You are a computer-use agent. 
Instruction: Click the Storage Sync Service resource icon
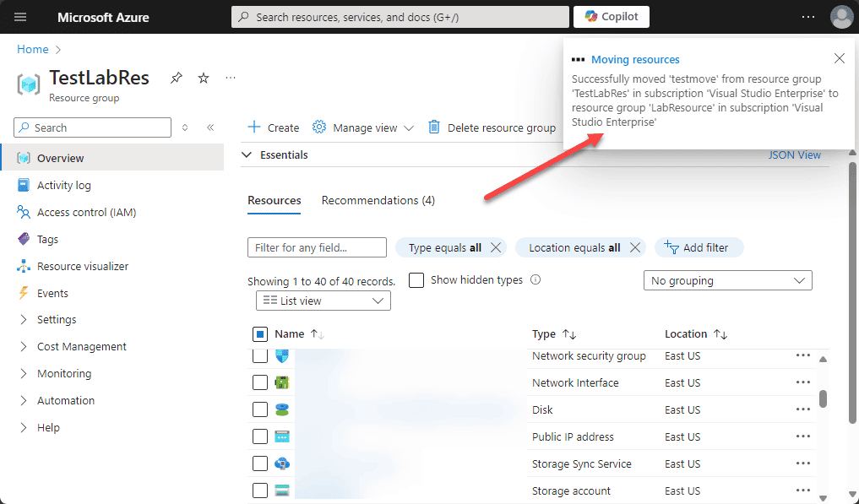tap(281, 463)
